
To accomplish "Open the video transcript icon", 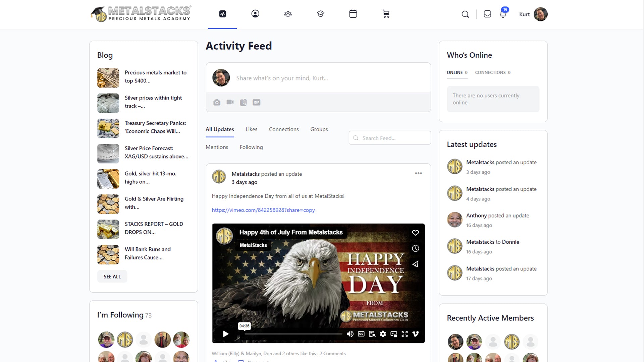I will (372, 334).
